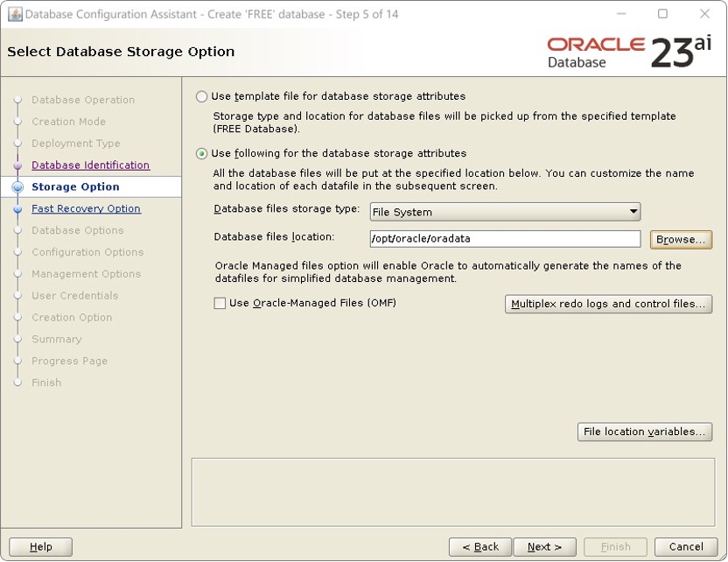
Task: Click Next to proceed to the next step
Action: [x=544, y=546]
